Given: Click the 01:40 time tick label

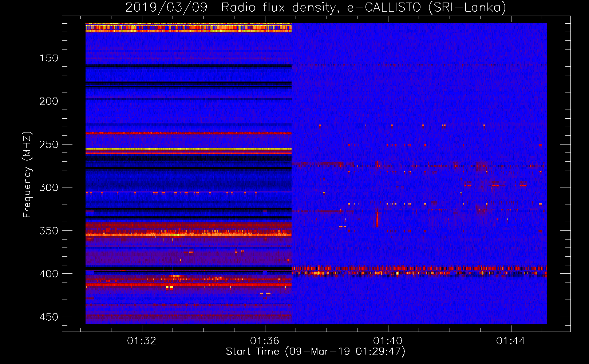Looking at the screenshot, I should pyautogui.click(x=388, y=341).
